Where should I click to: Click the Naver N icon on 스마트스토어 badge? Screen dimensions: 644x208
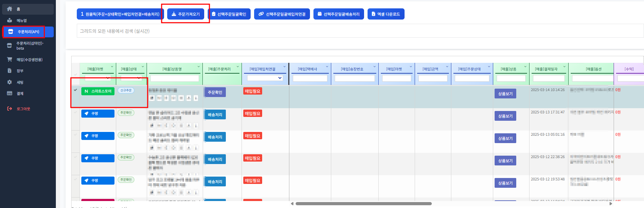point(86,91)
